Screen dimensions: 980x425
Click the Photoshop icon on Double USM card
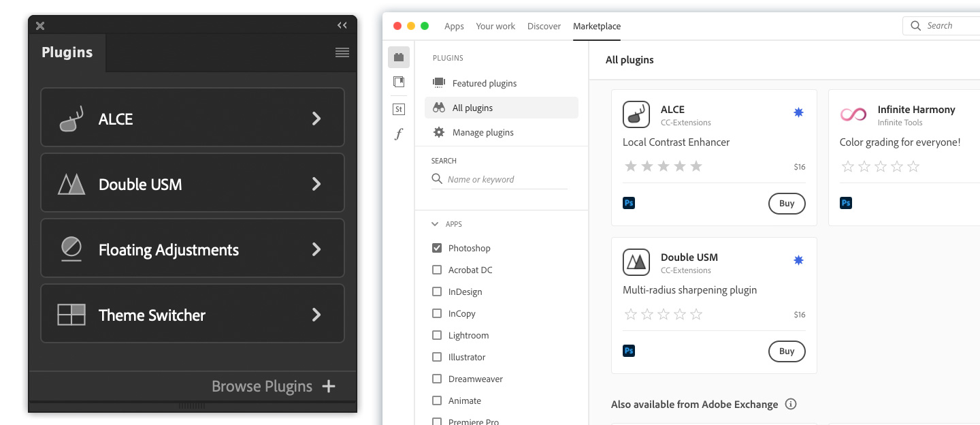pos(629,351)
